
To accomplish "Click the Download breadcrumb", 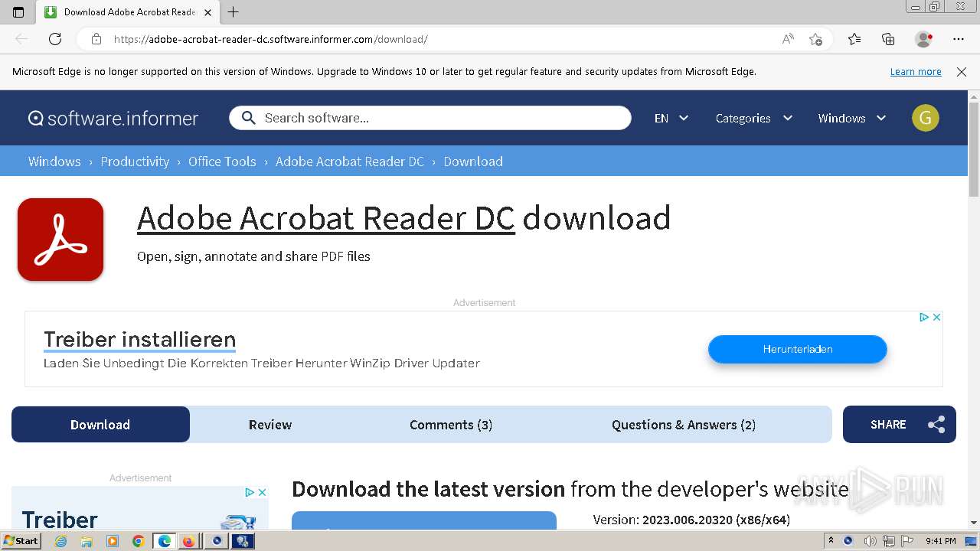I will pyautogui.click(x=473, y=161).
